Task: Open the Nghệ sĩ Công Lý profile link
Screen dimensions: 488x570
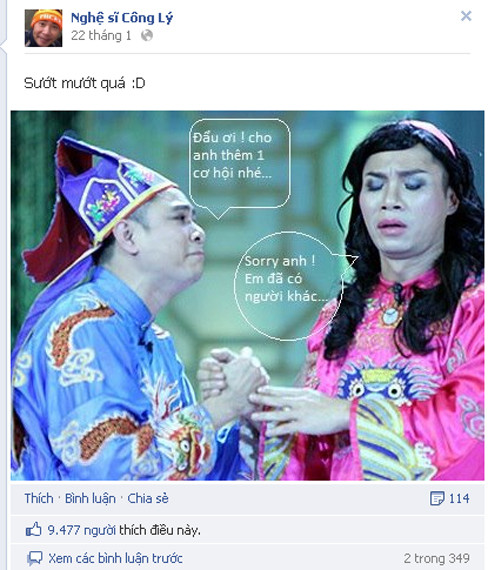Action: [x=122, y=18]
